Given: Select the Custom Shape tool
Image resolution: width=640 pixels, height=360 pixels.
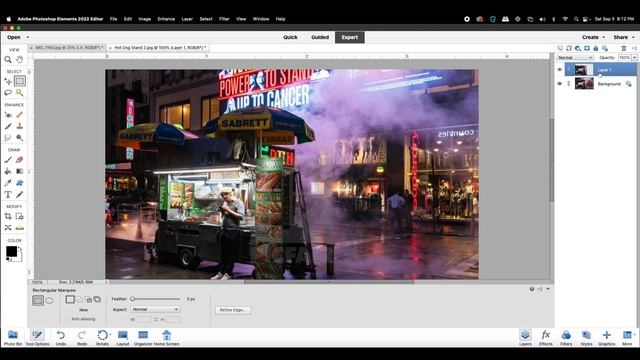Looking at the screenshot, I should coord(20,183).
